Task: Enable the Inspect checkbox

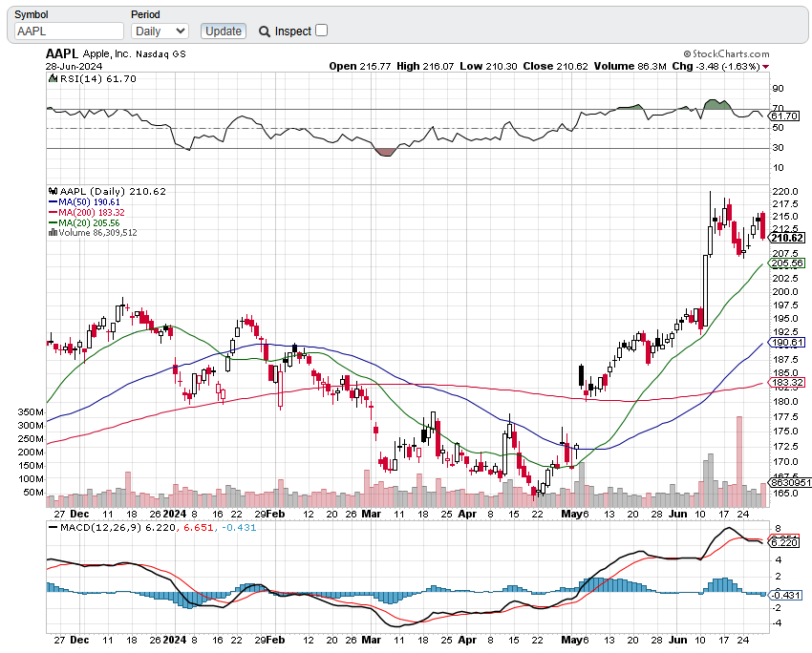Action: (x=321, y=31)
